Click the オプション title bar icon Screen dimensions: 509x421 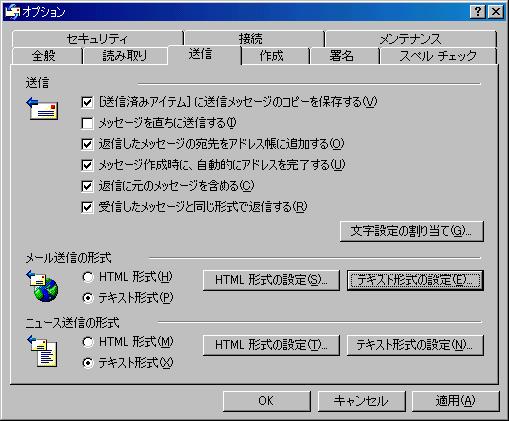13,12
